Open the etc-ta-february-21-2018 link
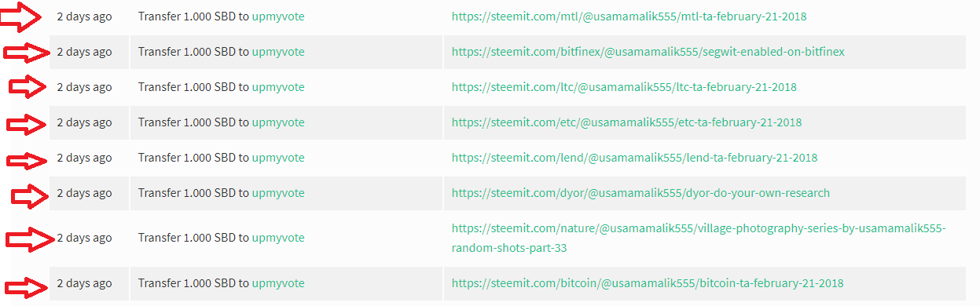The image size is (980, 306). click(x=626, y=122)
